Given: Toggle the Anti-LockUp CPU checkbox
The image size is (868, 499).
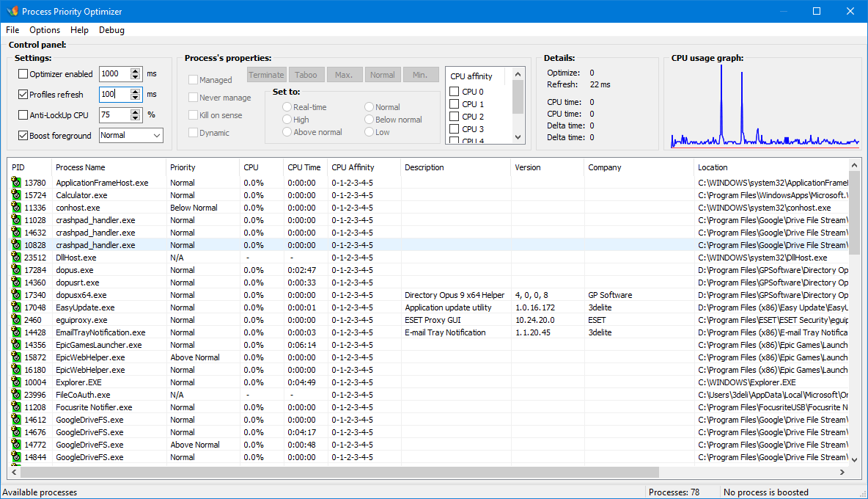Looking at the screenshot, I should (x=23, y=114).
